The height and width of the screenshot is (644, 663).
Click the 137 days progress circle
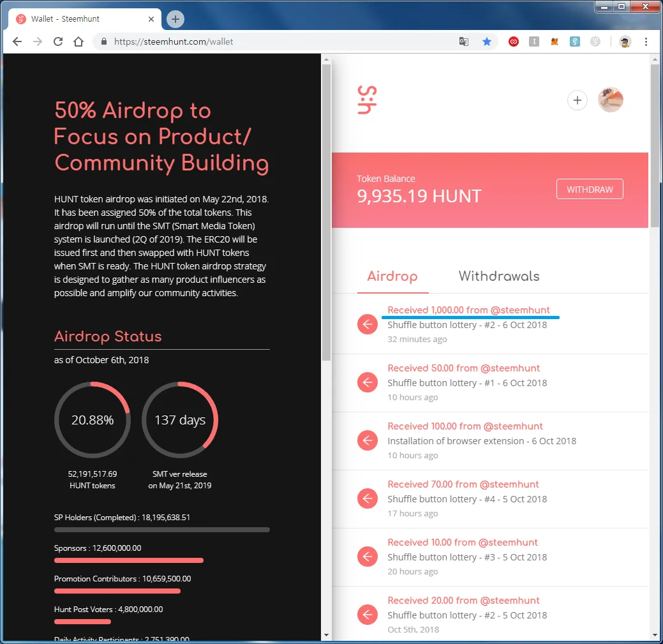point(180,420)
